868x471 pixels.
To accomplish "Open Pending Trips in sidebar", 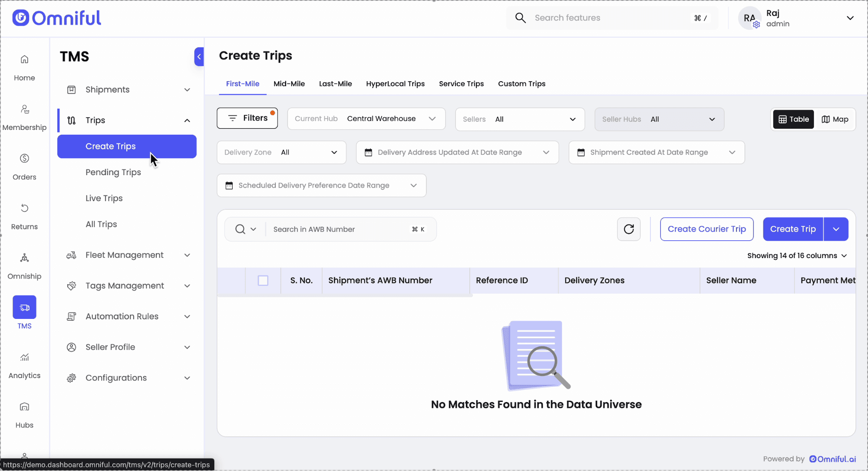I will [113, 172].
